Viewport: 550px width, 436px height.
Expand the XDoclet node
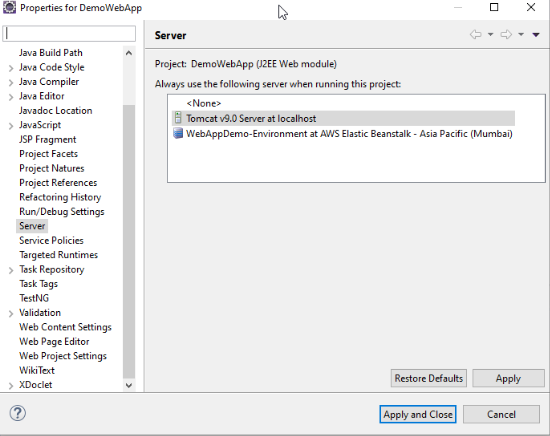[11, 385]
